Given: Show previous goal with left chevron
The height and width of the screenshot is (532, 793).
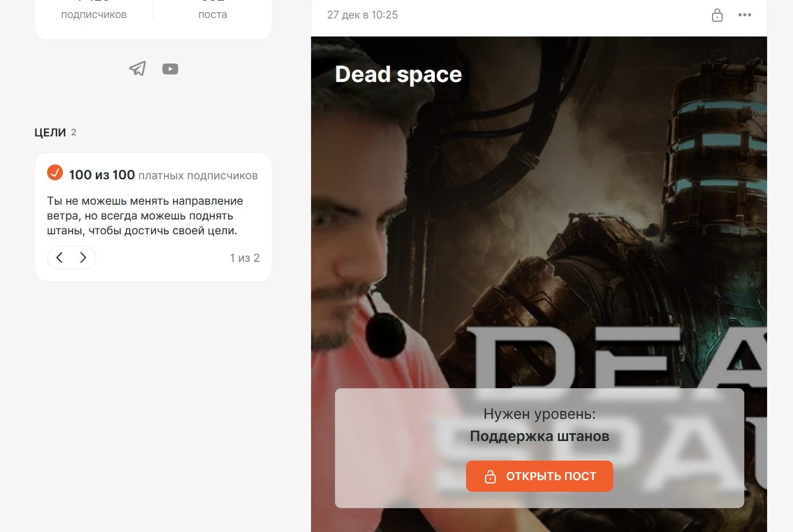Looking at the screenshot, I should coord(60,258).
